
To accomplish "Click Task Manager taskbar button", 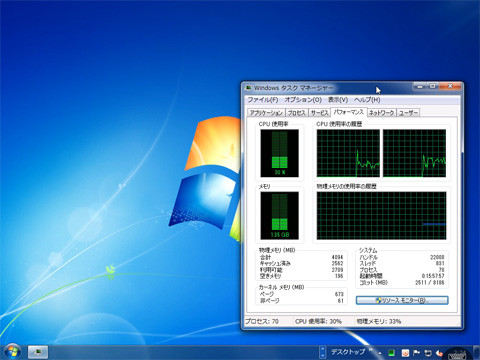I will (x=38, y=352).
